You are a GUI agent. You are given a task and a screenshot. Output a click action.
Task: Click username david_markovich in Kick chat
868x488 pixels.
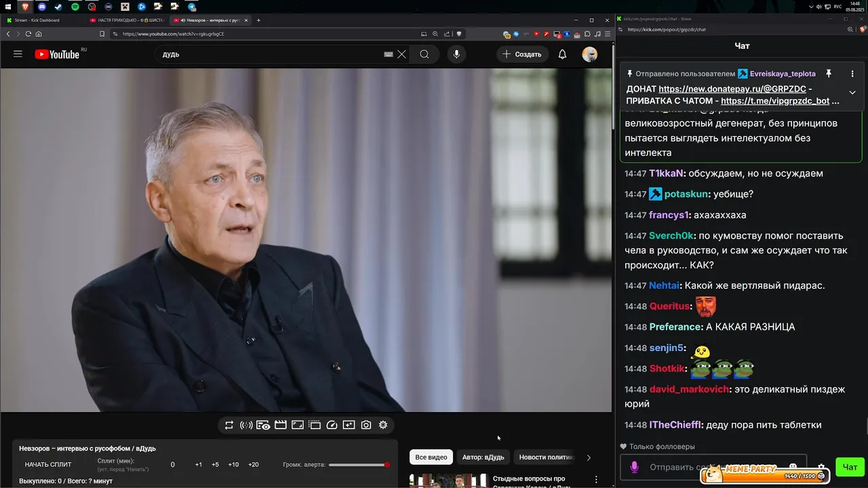coord(689,390)
